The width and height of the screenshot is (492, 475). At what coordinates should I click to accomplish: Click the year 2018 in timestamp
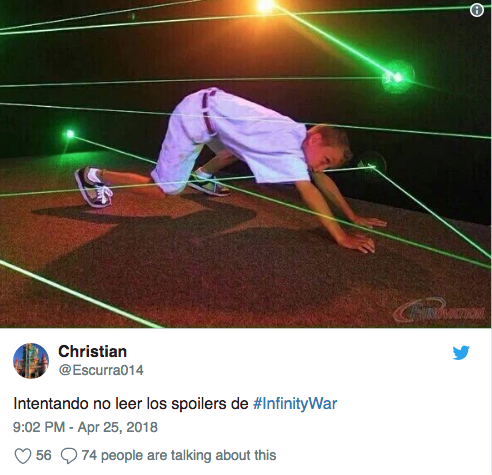(x=143, y=427)
